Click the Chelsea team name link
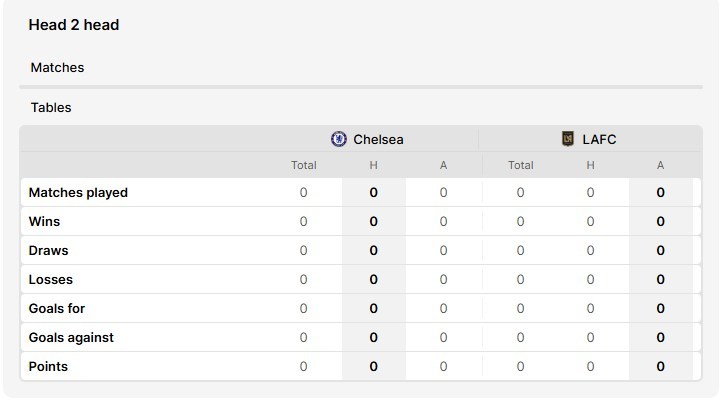The height and width of the screenshot is (401, 726). [x=378, y=139]
